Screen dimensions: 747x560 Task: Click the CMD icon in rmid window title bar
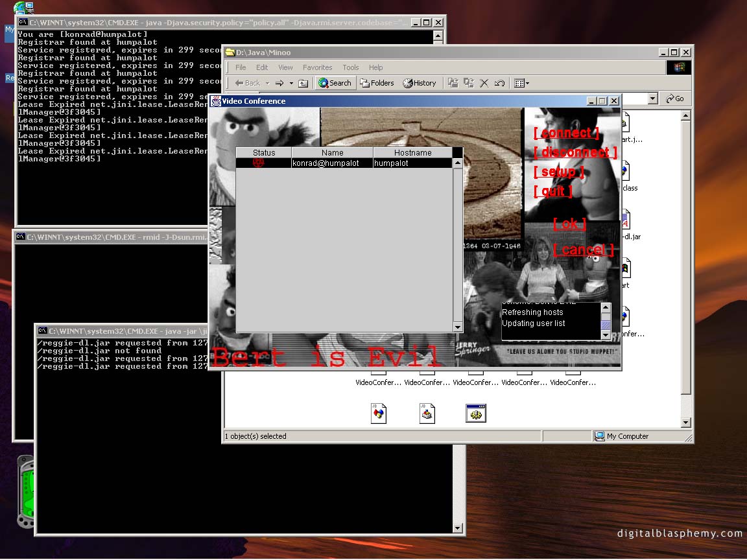tap(20, 237)
